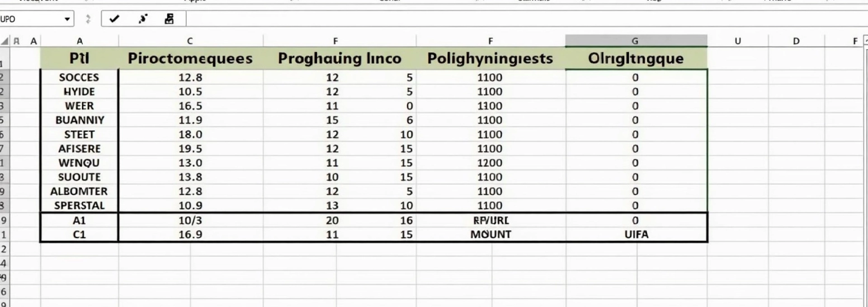This screenshot has width=868, height=307.
Task: Select the SPERSTAL cell
Action: [80, 205]
